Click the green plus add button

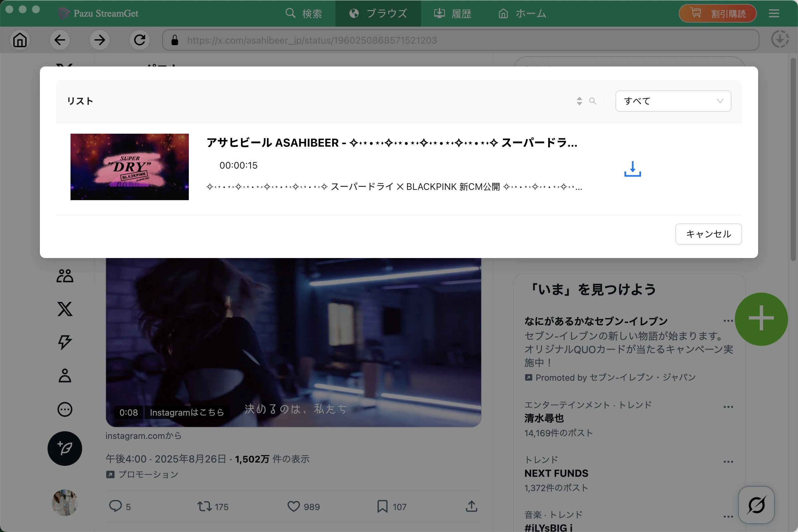(761, 319)
